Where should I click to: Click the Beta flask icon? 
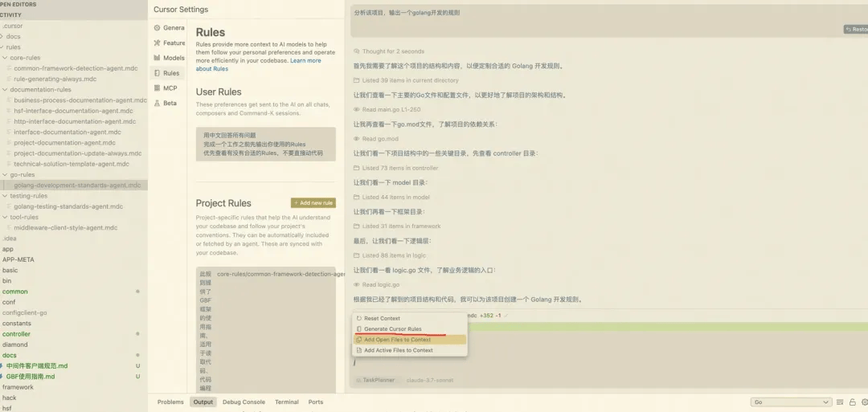click(x=157, y=104)
